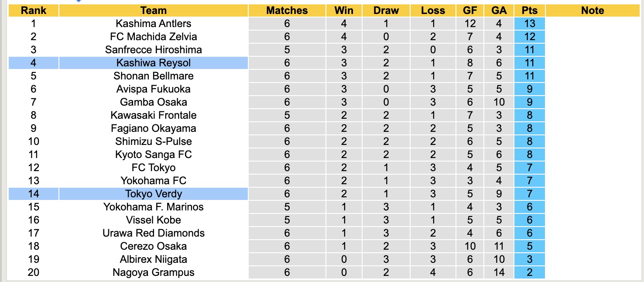Click the highlighted Kashiwa Reysol row
This screenshot has height=282, width=644.
pyautogui.click(x=154, y=63)
